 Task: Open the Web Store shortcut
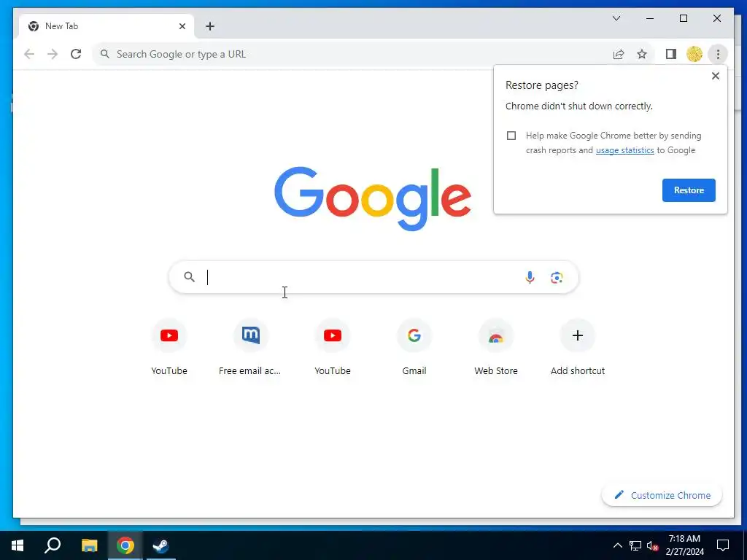click(496, 348)
